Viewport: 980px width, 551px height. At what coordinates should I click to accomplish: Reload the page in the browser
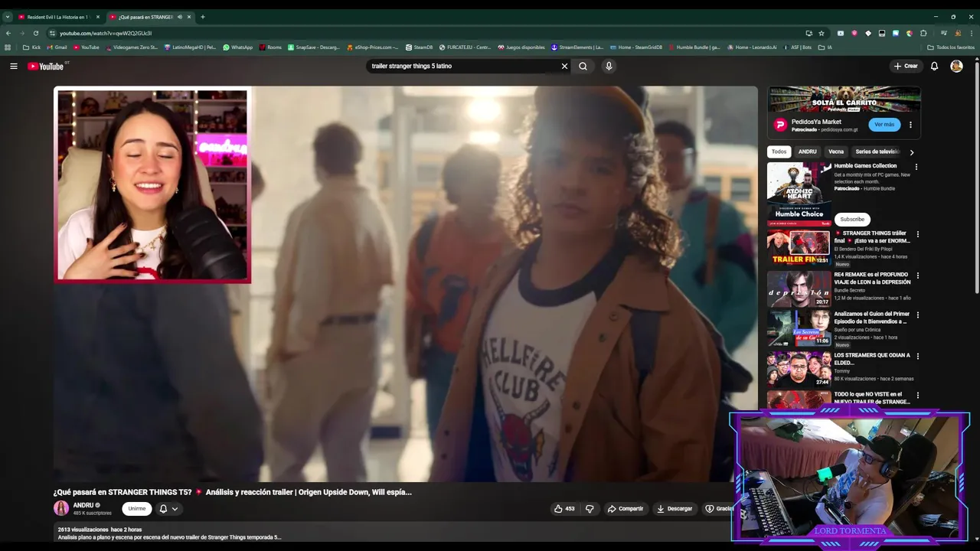click(x=35, y=33)
